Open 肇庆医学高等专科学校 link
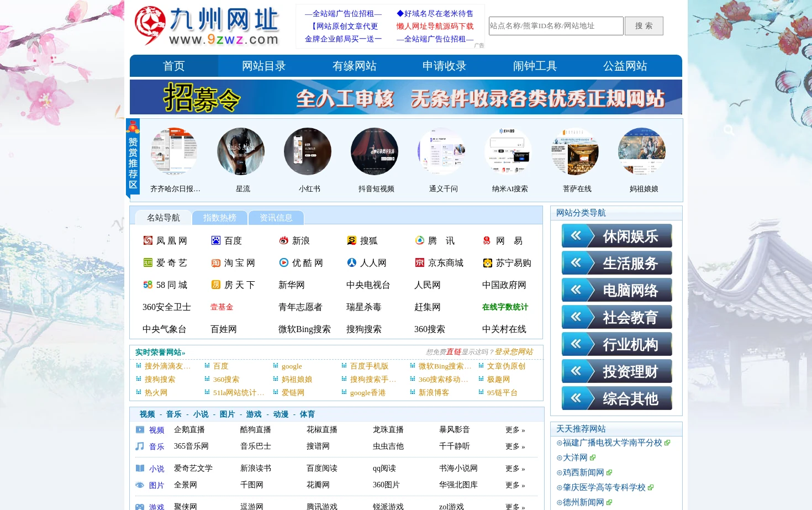812x510 pixels. click(x=604, y=487)
